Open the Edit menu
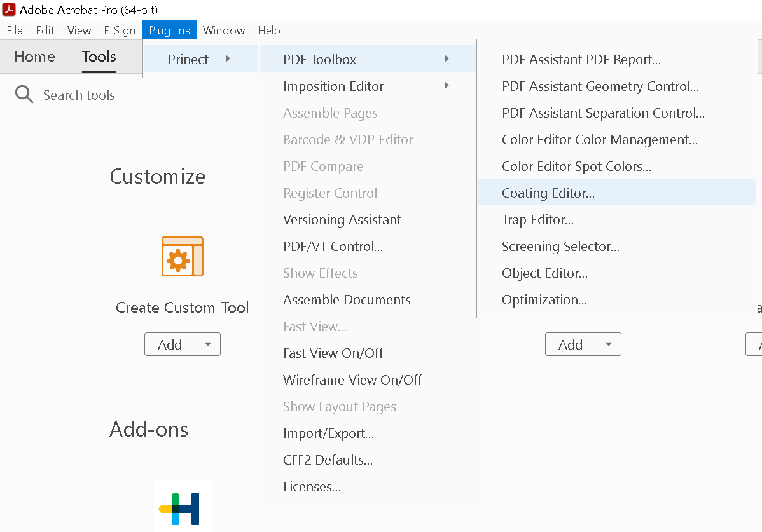Viewport: 762px width, 532px height. 45,30
